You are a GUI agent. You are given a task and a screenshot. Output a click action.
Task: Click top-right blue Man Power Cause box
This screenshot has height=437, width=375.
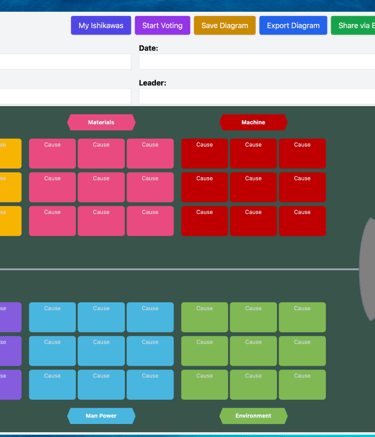click(x=150, y=317)
